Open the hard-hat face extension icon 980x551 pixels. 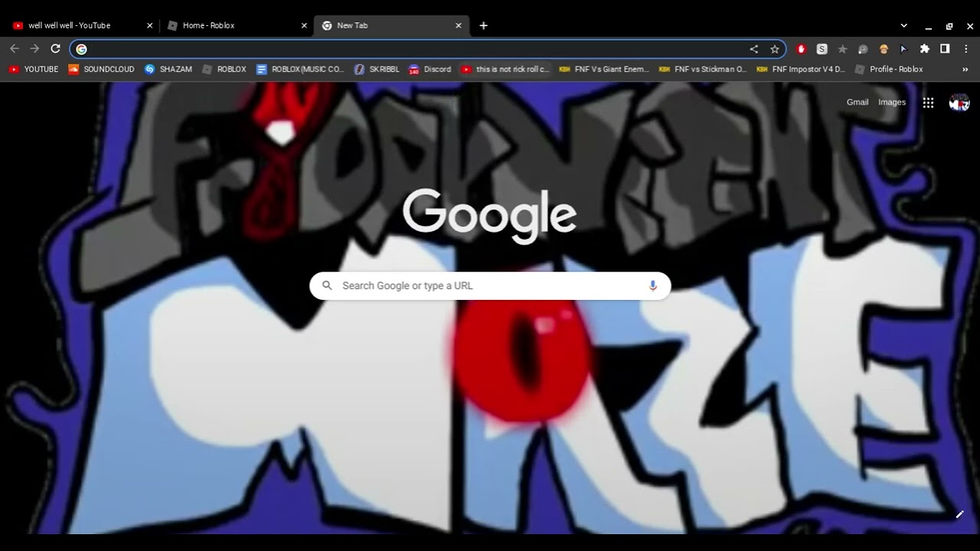tap(884, 49)
